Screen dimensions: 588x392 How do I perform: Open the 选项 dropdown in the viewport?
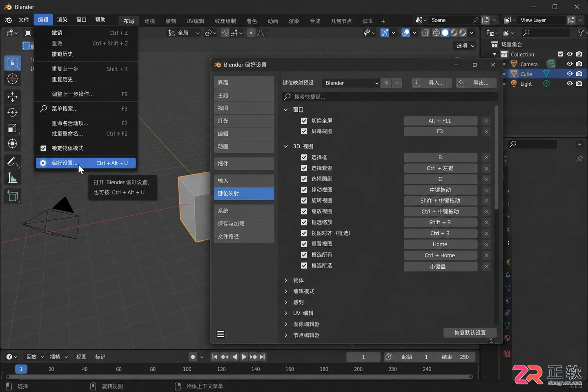[x=465, y=46]
